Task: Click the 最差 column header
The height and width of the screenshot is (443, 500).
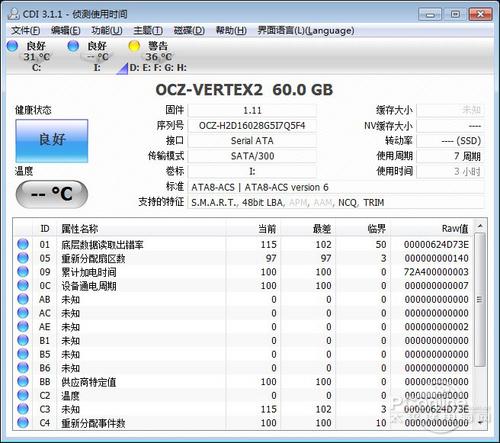Action: point(308,229)
